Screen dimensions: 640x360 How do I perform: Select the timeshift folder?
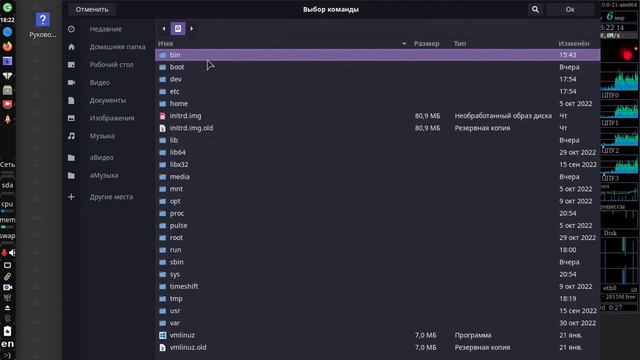point(378,287)
